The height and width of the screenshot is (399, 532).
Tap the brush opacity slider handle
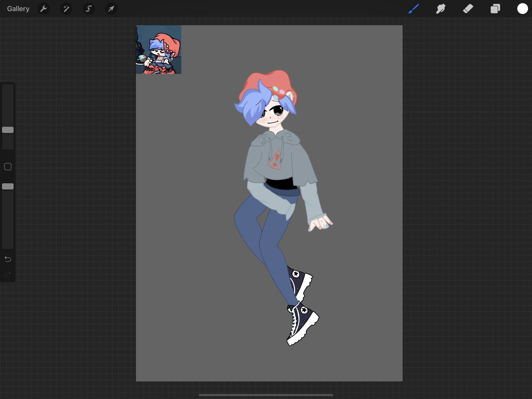(x=8, y=186)
